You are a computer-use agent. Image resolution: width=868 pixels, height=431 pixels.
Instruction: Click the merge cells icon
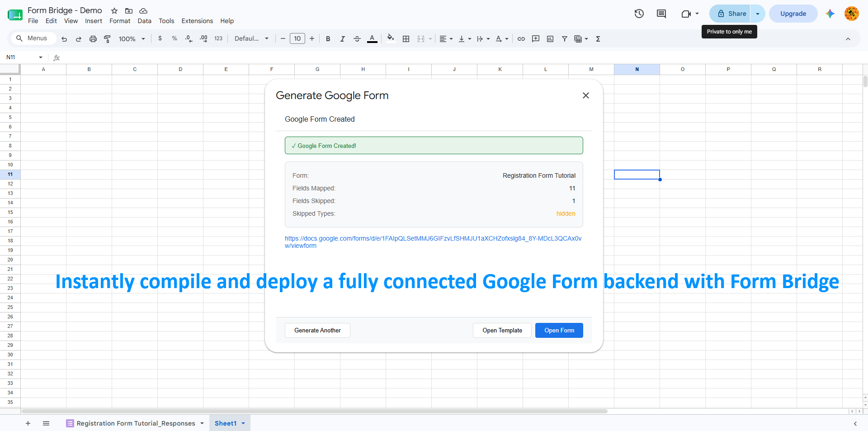(x=421, y=39)
